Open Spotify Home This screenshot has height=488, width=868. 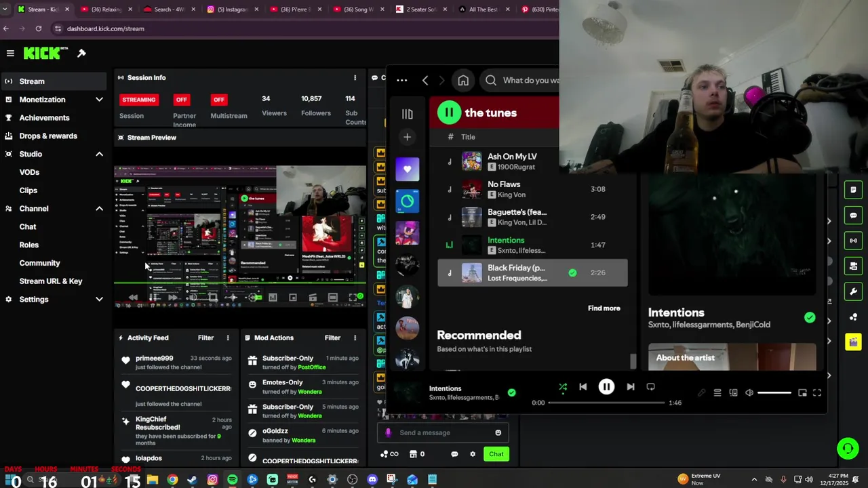click(x=463, y=81)
